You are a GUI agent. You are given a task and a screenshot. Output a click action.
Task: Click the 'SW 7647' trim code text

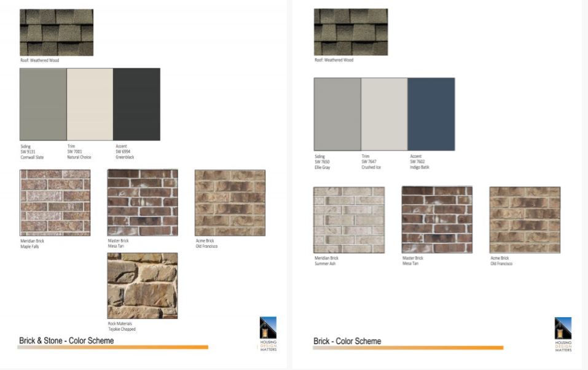pyautogui.click(x=369, y=162)
